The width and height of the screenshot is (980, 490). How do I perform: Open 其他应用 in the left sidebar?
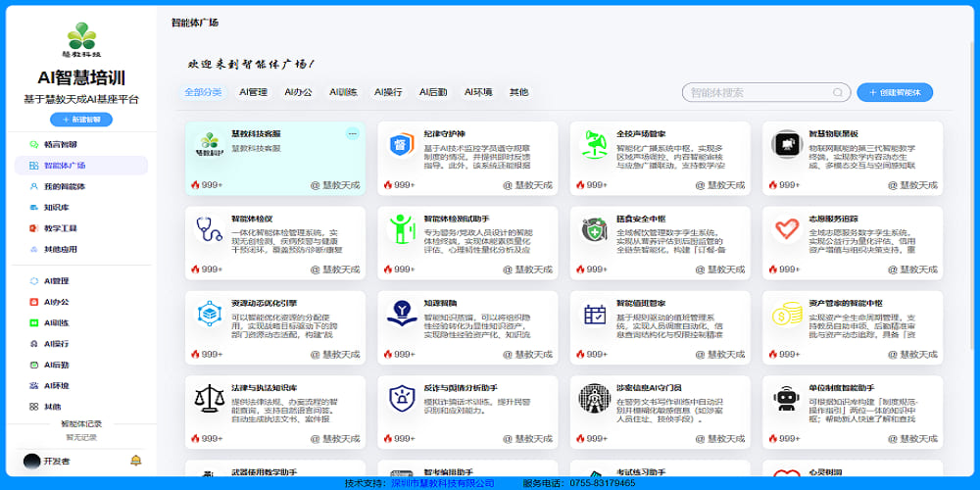click(x=81, y=249)
